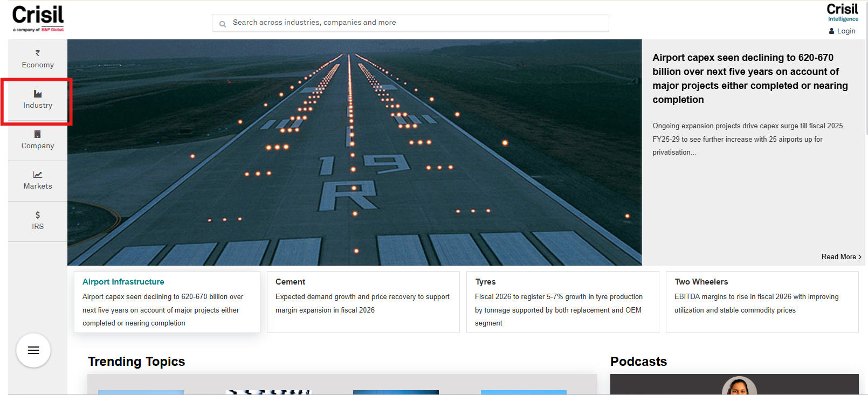Select the Cement story card

point(363,302)
